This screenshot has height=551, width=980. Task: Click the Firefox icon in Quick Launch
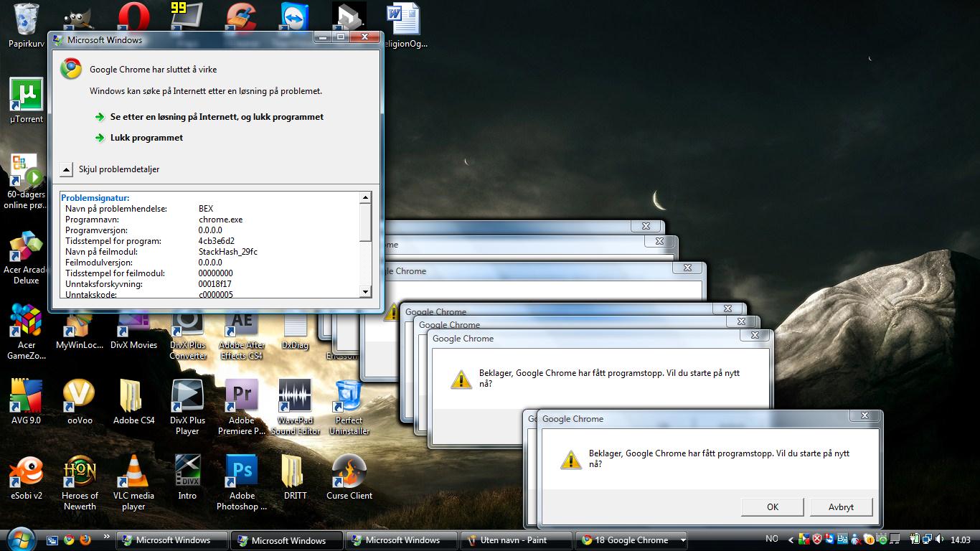click(85, 540)
